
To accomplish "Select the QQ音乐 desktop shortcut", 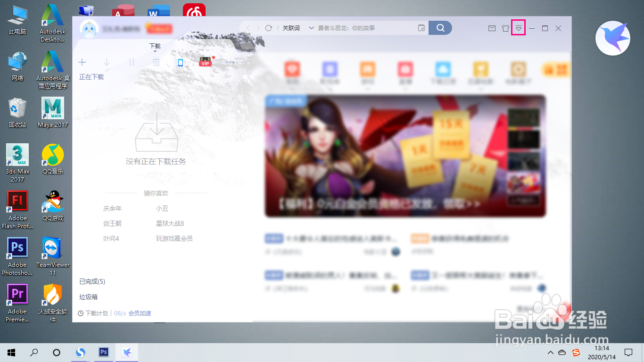I will click(x=53, y=160).
